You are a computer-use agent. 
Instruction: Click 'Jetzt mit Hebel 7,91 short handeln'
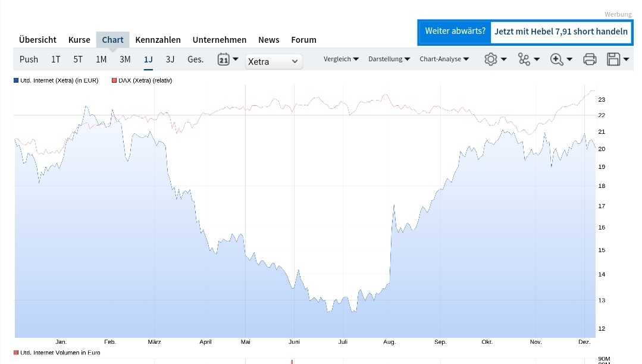point(560,32)
